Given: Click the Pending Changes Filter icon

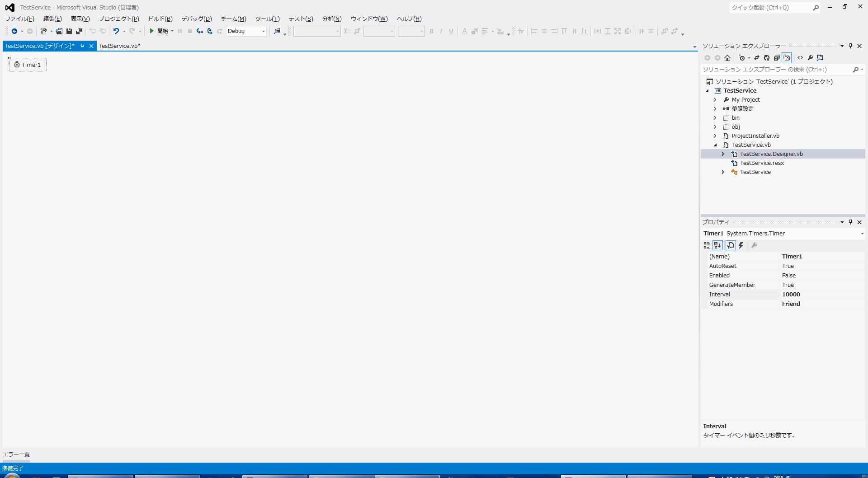Looking at the screenshot, I should point(742,58).
